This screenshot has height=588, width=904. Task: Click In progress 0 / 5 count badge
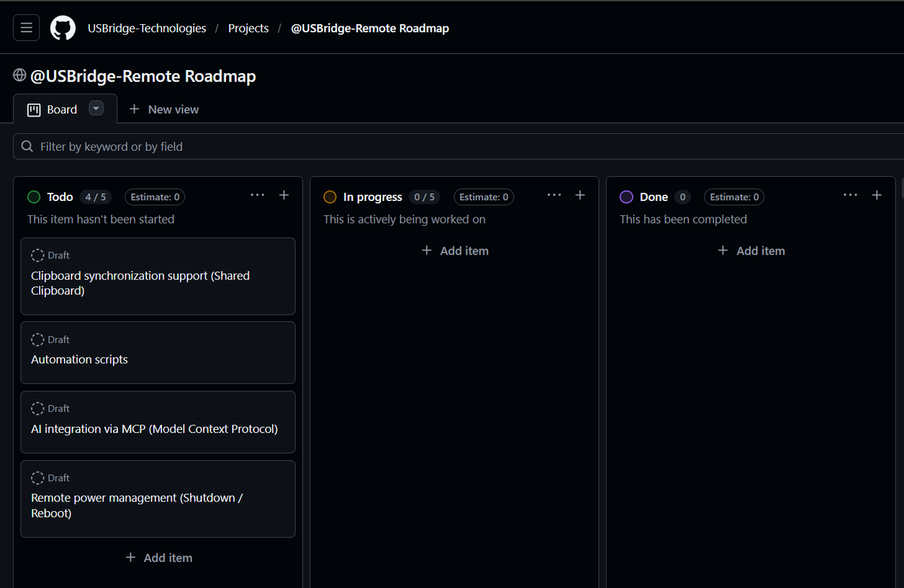(425, 197)
